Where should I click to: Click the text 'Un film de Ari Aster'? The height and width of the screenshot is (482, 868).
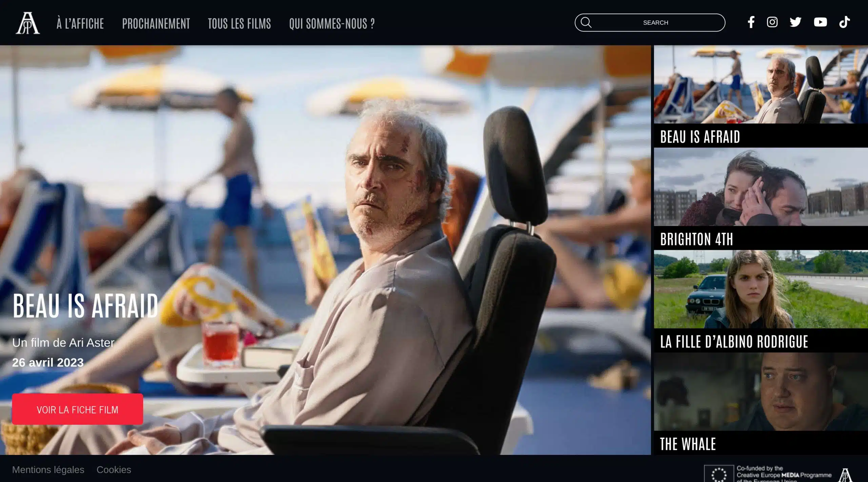pos(63,343)
